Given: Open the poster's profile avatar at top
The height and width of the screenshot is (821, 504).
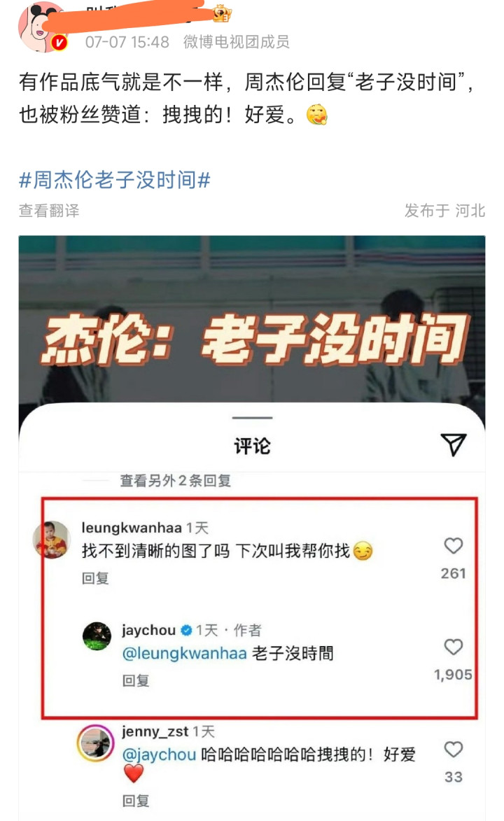Looking at the screenshot, I should pyautogui.click(x=42, y=26).
